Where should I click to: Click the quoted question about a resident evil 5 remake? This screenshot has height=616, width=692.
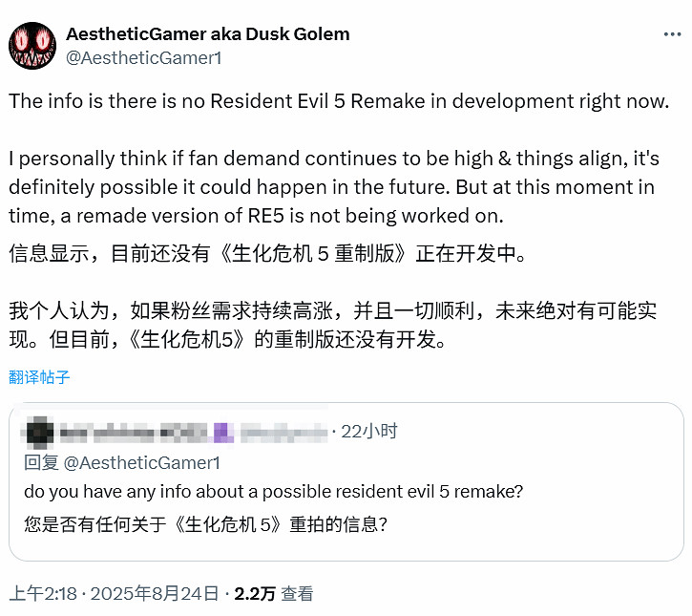coord(274,492)
